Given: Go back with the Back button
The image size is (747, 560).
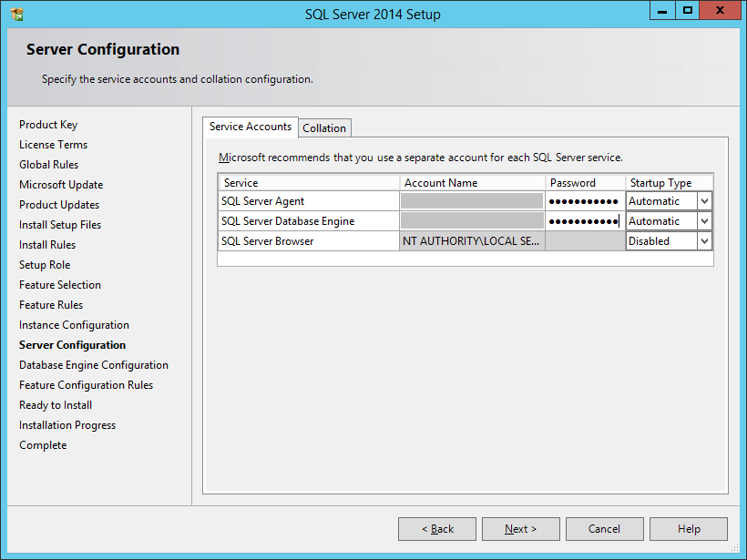Looking at the screenshot, I should (437, 529).
